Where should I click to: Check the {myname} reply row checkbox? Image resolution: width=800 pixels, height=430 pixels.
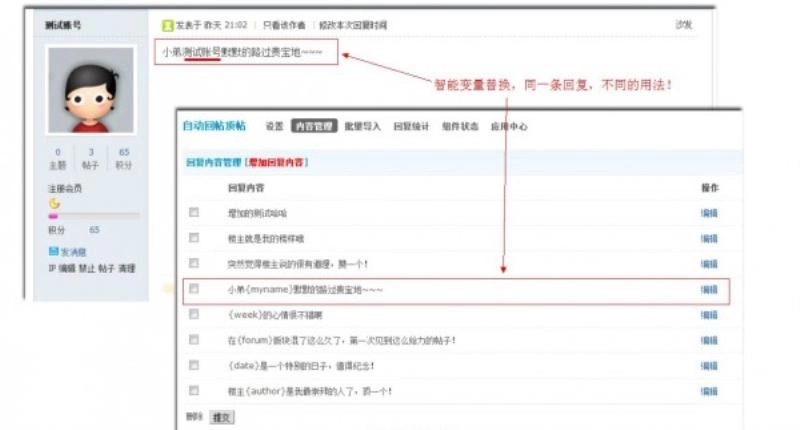[194, 289]
